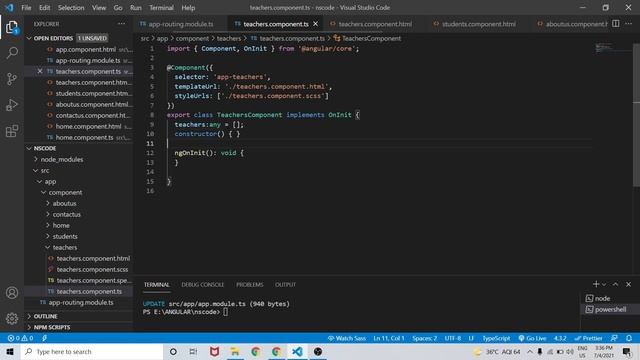Click Go Live in the status bar
Screen dimensions: 640x360
[532, 338]
